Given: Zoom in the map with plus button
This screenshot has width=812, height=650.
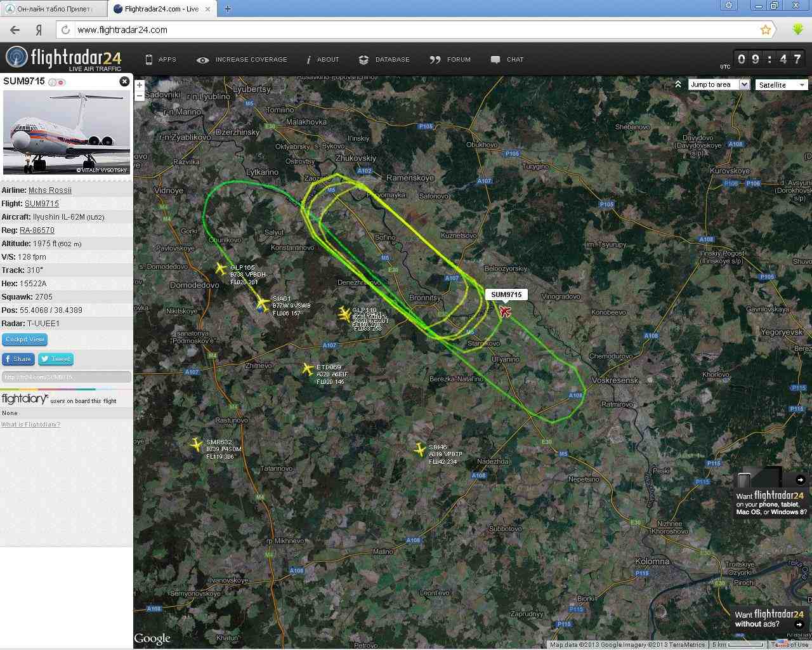Looking at the screenshot, I should pyautogui.click(x=140, y=85).
